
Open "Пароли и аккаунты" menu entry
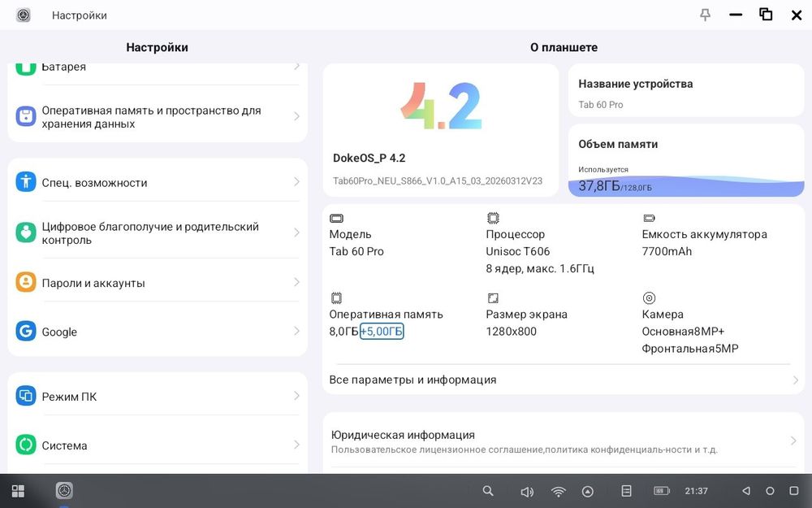(x=158, y=283)
